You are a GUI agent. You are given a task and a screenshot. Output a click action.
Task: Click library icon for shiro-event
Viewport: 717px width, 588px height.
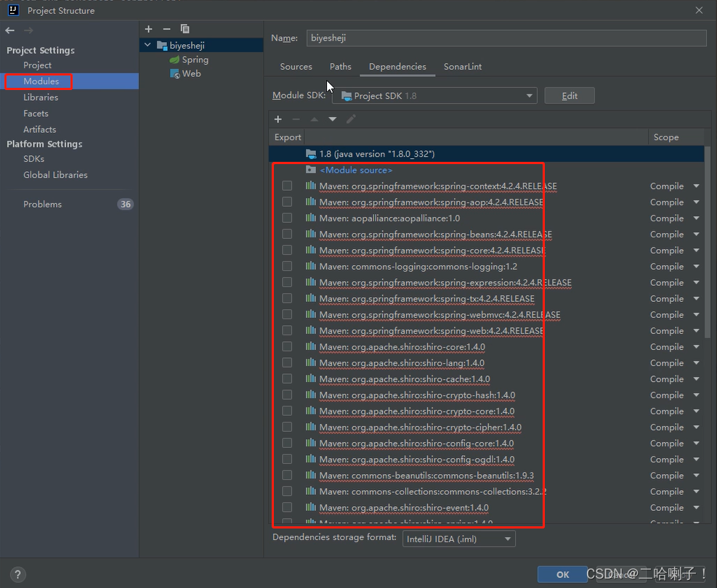click(x=311, y=507)
